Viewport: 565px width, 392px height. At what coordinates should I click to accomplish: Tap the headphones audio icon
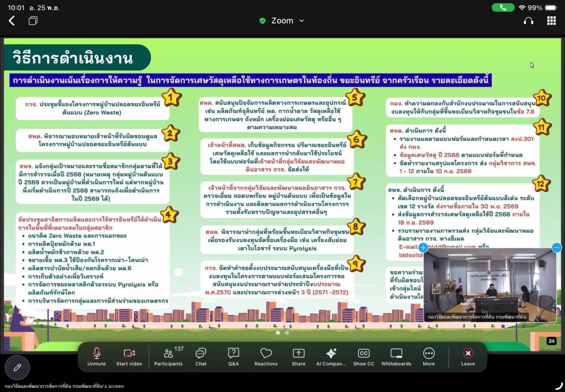pyautogui.click(x=528, y=20)
